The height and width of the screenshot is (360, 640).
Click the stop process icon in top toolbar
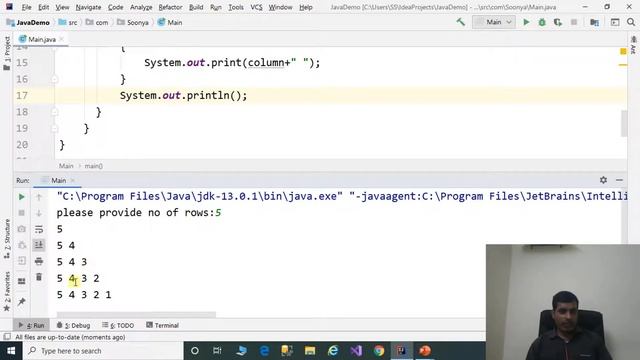[574, 22]
